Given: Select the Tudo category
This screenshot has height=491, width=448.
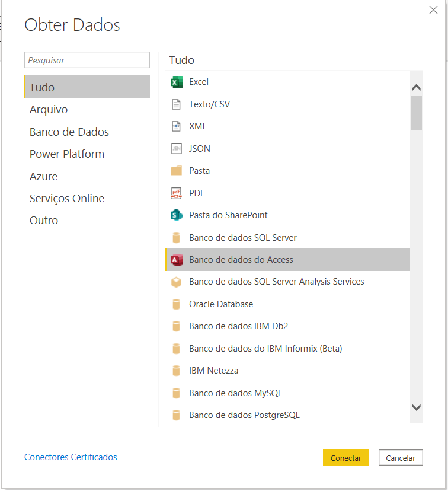Looking at the screenshot, I should coord(87,87).
